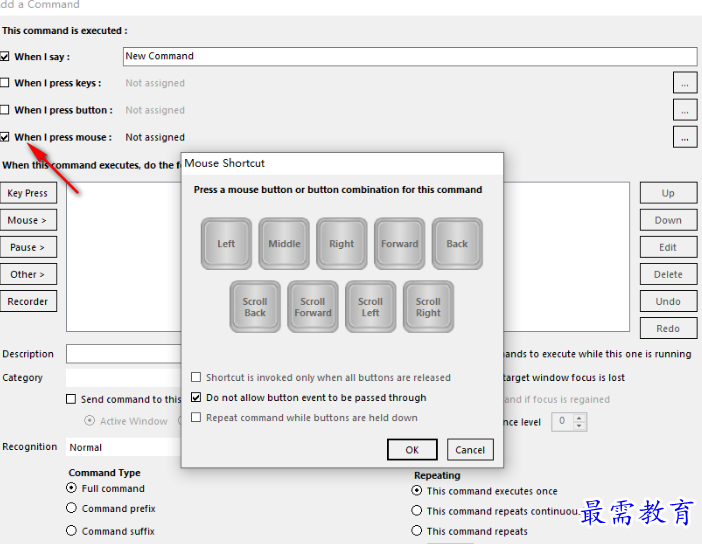Enable repeat command while buttons held down

pos(196,417)
